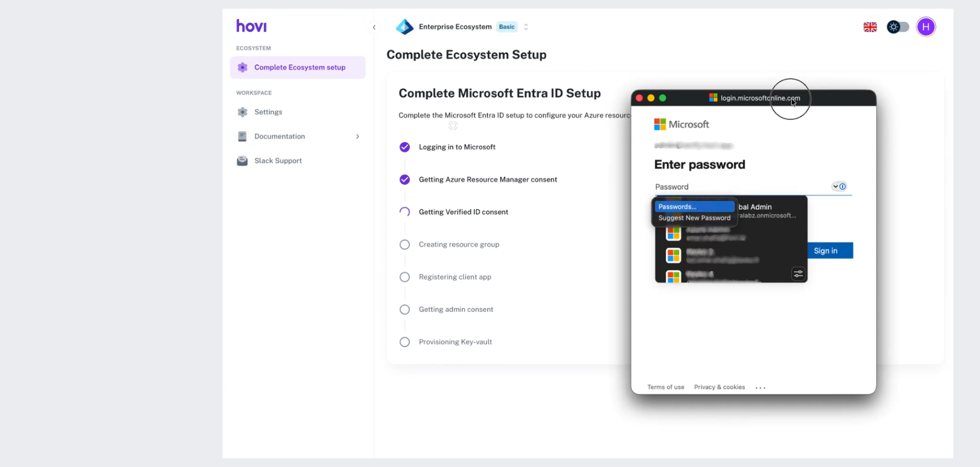Screen dimensions: 980x467
Task: Choose Suggest New Password menu entry
Action: point(694,218)
